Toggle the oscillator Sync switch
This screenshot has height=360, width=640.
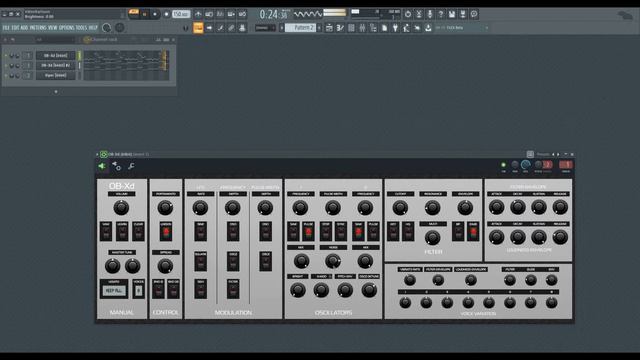pos(341,232)
